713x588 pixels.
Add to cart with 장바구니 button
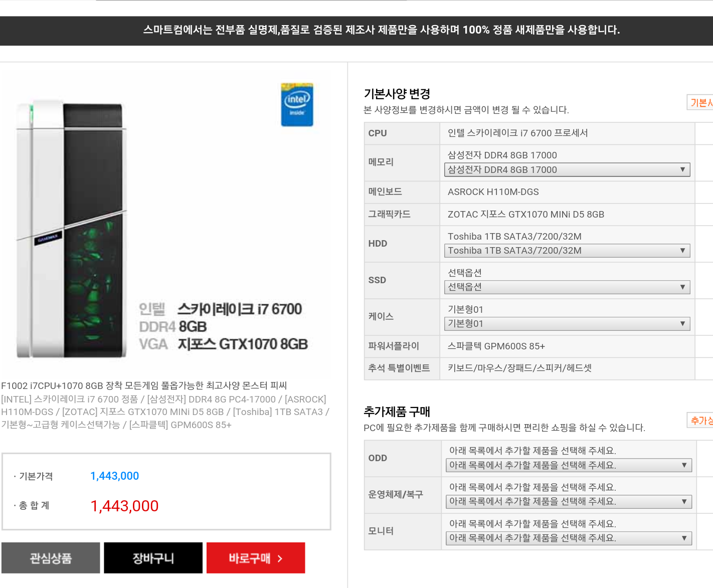(x=153, y=558)
